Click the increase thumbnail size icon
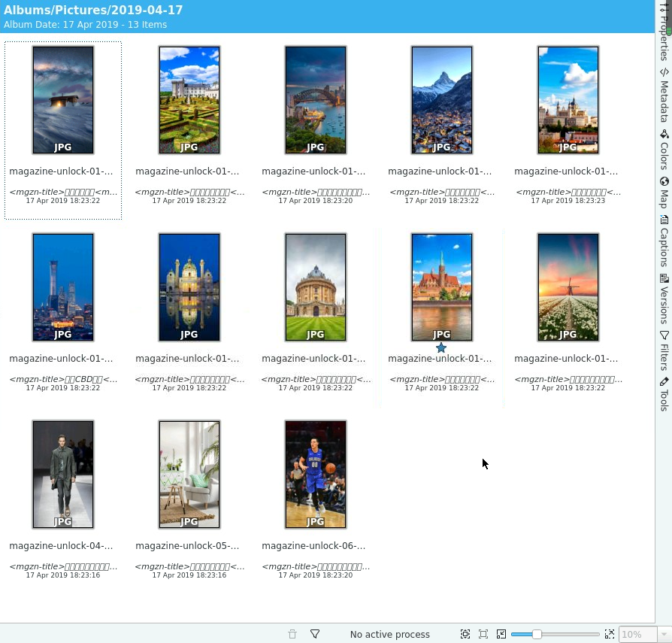Image resolution: width=672 pixels, height=643 pixels. (x=610, y=634)
